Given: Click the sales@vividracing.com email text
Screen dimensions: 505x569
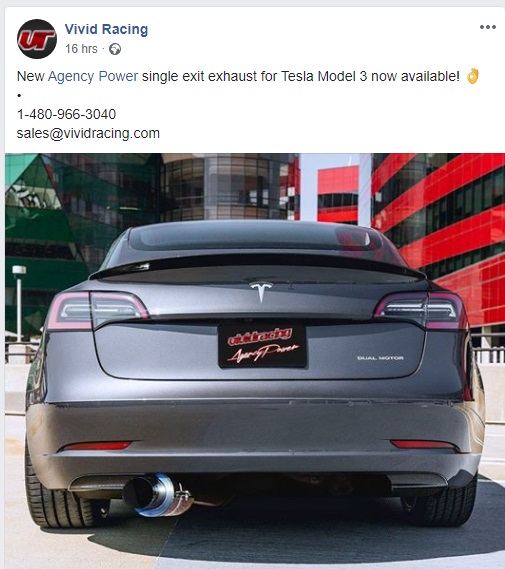Looking at the screenshot, I should point(88,133).
